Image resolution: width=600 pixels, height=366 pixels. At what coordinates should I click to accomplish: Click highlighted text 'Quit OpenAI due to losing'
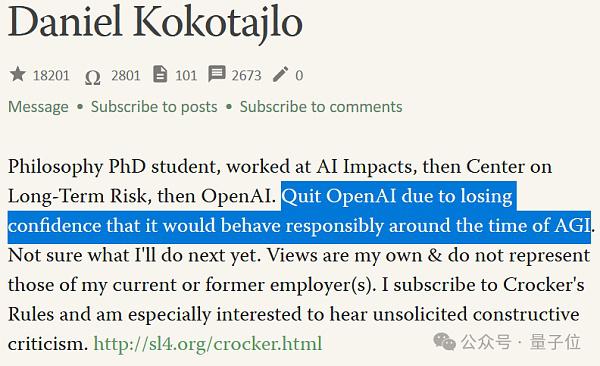397,196
